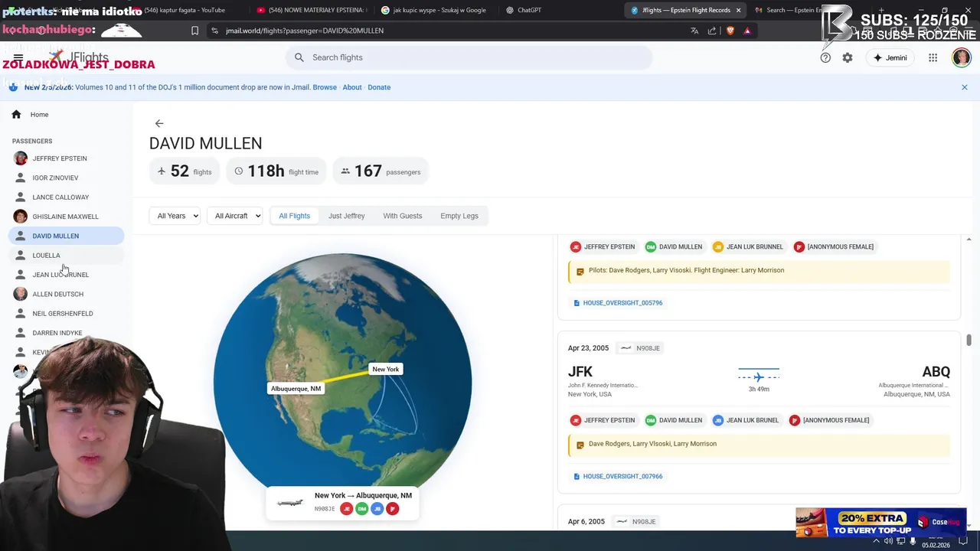980x551 pixels.
Task: Switch to the kaptur fagata YouTube tab
Action: click(185, 10)
